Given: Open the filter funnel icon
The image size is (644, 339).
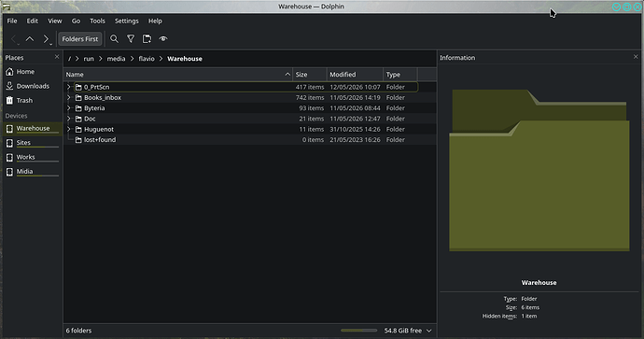Looking at the screenshot, I should coord(131,39).
